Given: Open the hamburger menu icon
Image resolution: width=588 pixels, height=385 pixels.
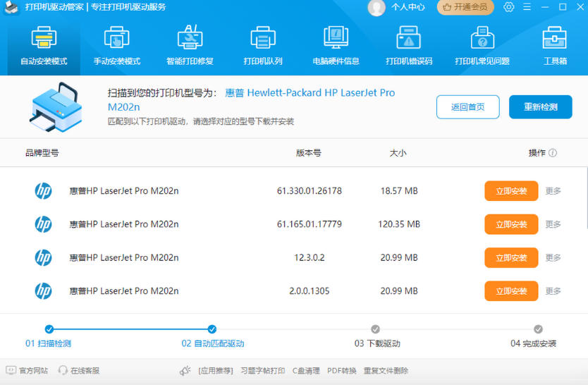Looking at the screenshot, I should tap(527, 7).
